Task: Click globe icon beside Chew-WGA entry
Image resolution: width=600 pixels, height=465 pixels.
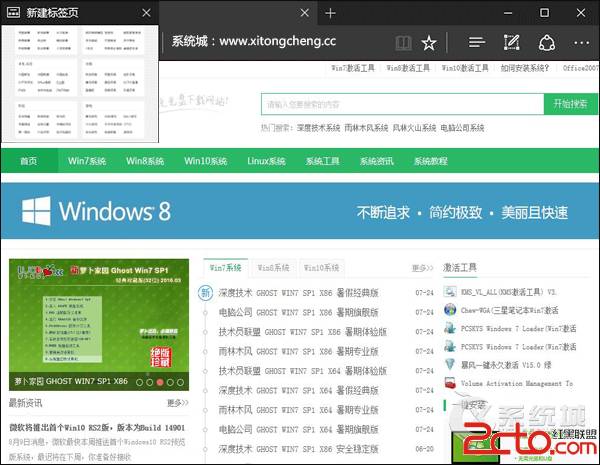Action: [450, 310]
